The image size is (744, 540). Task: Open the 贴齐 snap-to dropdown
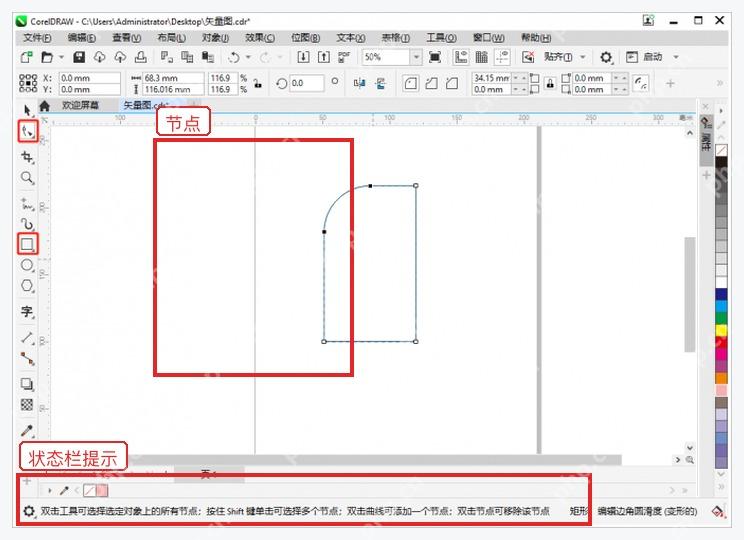(x=583, y=57)
